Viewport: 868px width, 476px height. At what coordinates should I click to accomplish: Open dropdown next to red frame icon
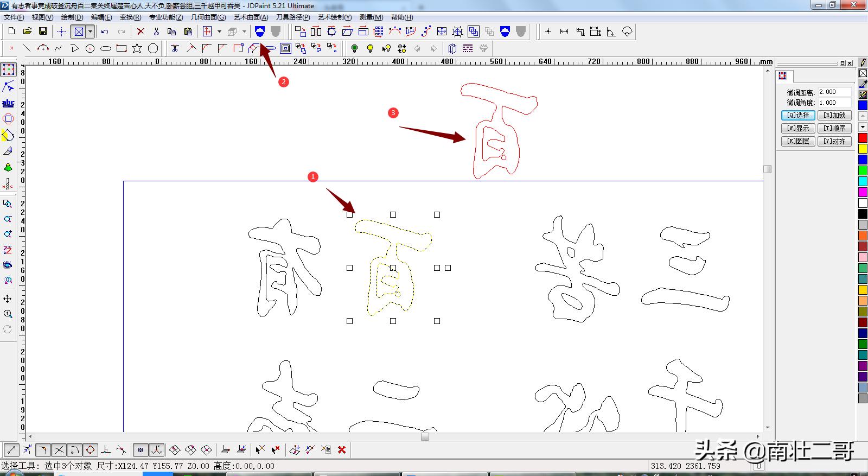pyautogui.click(x=219, y=31)
